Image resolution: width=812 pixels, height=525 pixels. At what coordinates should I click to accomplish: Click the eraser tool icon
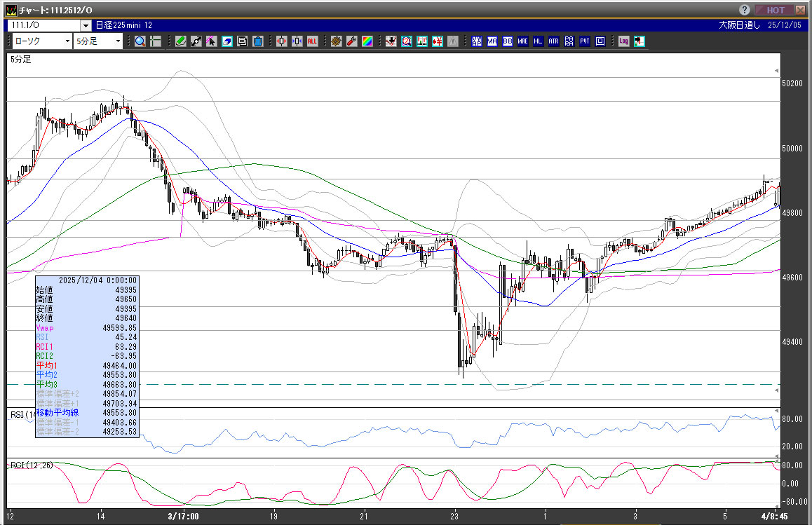pyautogui.click(x=226, y=41)
